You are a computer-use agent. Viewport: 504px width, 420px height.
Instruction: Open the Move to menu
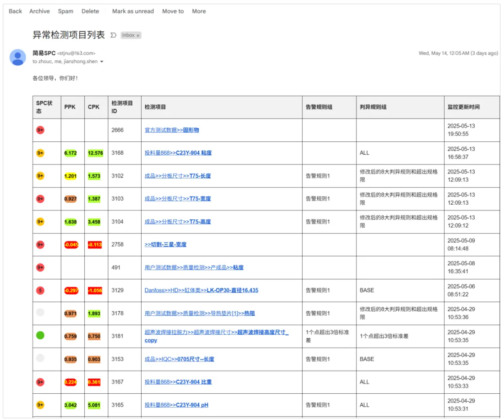[x=173, y=11]
